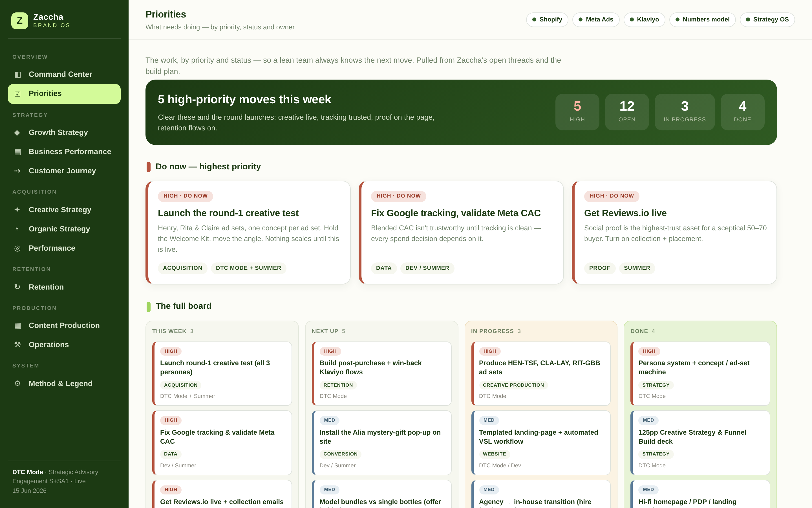Open Content Production page
812x508 pixels.
(64, 326)
